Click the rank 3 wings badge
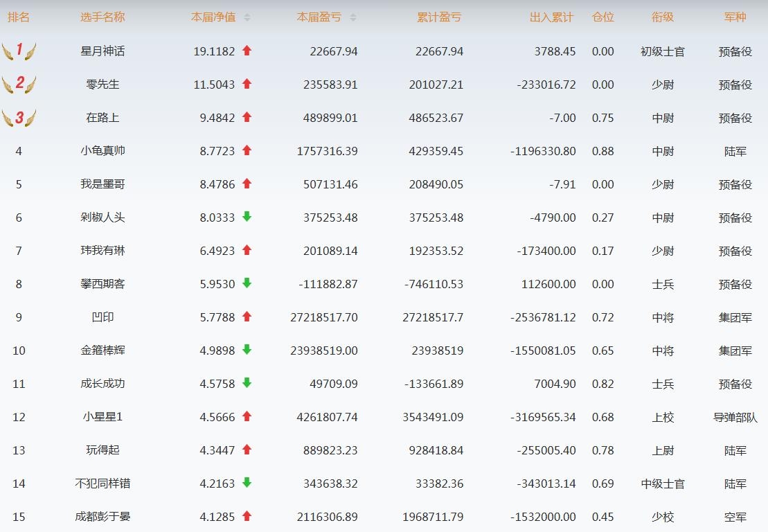Screen dimensions: 768x532 (19, 118)
